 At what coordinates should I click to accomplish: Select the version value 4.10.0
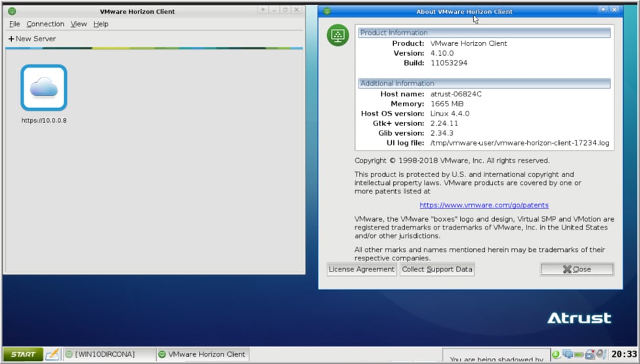click(x=442, y=53)
